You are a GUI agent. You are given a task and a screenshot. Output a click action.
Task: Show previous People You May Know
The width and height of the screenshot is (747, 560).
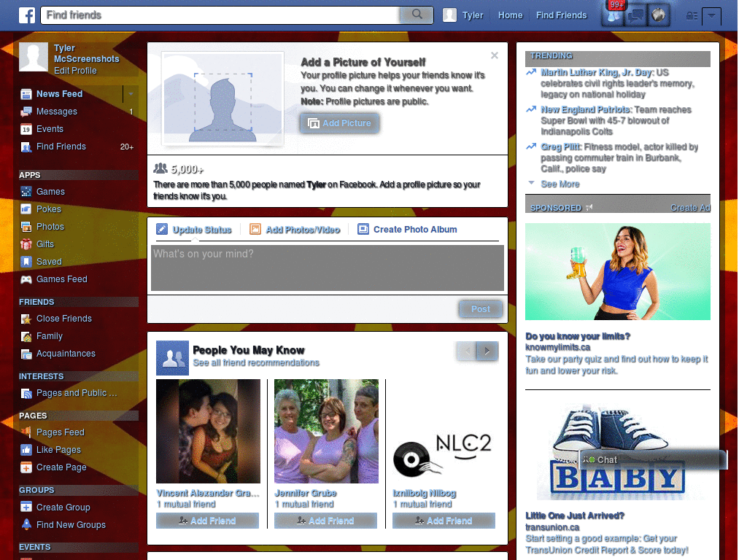tap(467, 351)
